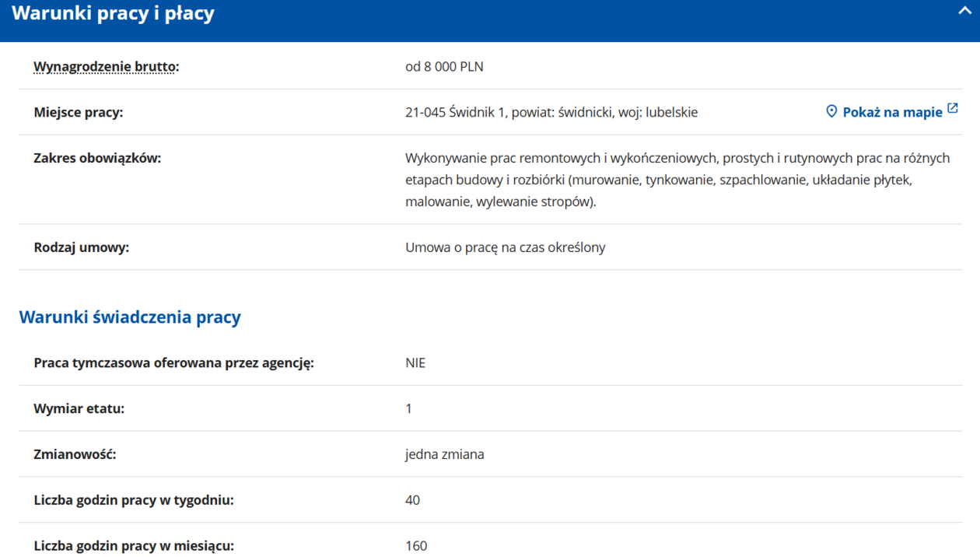Viewport: 980px width, 557px height.
Task: Click the Liczba godzin pracy w tygodniu label
Action: click(x=133, y=500)
